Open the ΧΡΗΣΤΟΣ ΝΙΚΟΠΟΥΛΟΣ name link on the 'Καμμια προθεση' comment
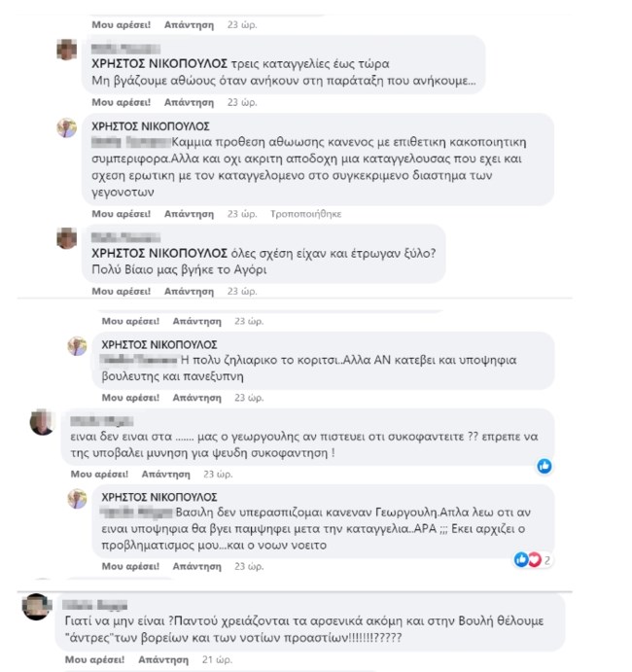Image resolution: width=632 pixels, height=672 pixels. (150, 126)
